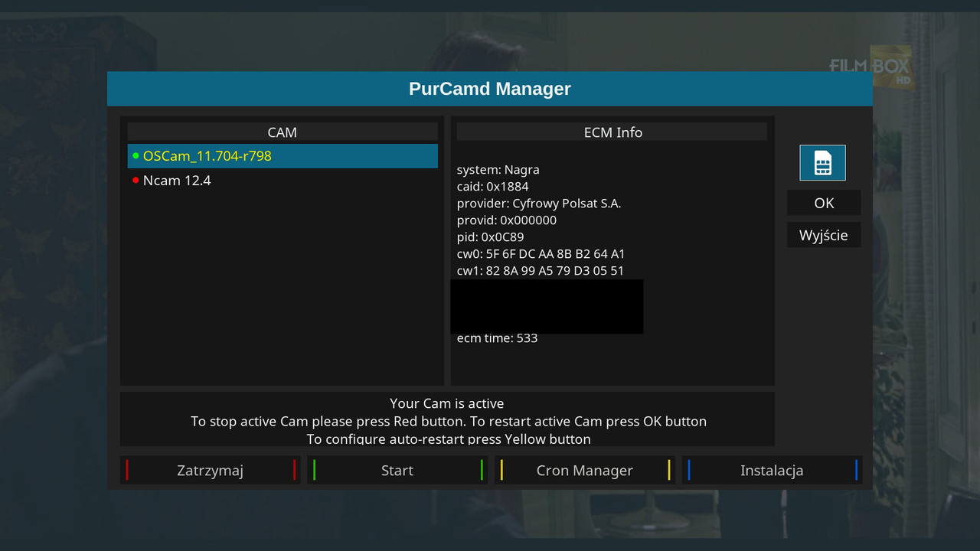Click the OK button
This screenshot has height=551, width=980.
tap(824, 203)
